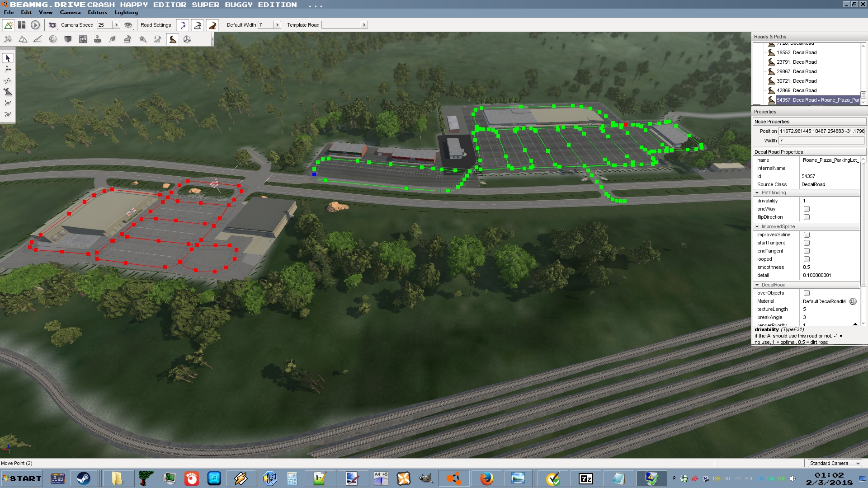Click the Play game button
The width and height of the screenshot is (868, 488).
pos(35,25)
